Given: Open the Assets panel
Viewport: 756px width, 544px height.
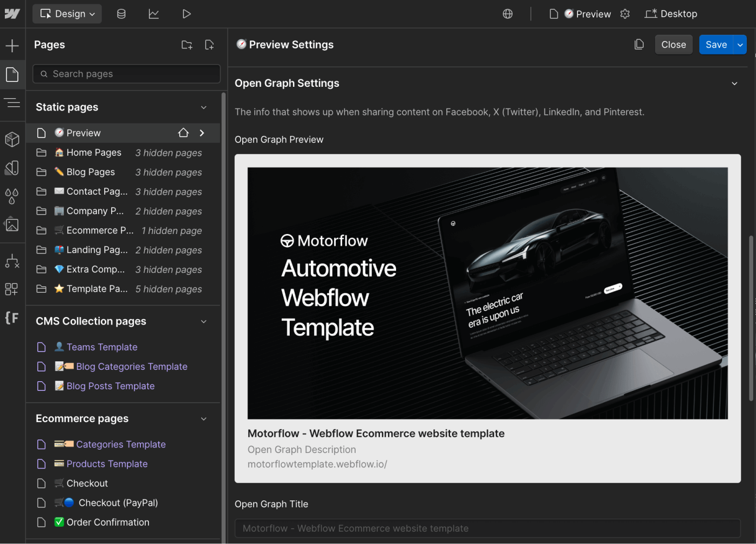Looking at the screenshot, I should tap(12, 224).
